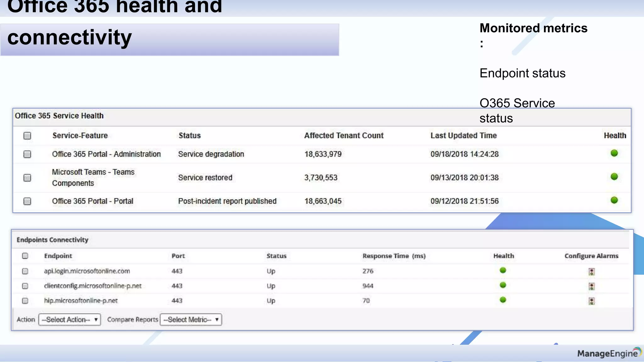
Task: Click green health icon for Office 365 Portal - Administration
Action: click(614, 153)
